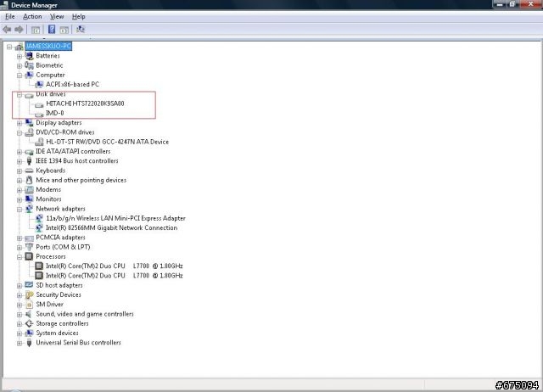This screenshot has width=543, height=392.
Task: Click the Biometric category icon
Action: (x=30, y=65)
